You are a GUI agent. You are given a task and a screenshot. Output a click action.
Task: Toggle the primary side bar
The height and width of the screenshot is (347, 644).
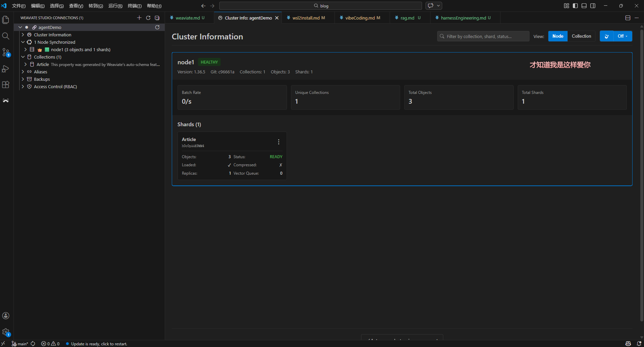tap(575, 6)
